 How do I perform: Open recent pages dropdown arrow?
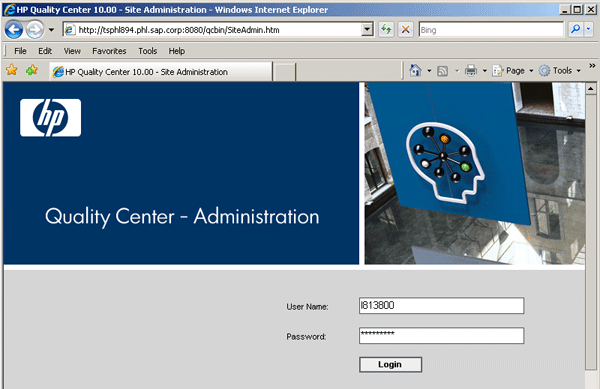pos(51,29)
